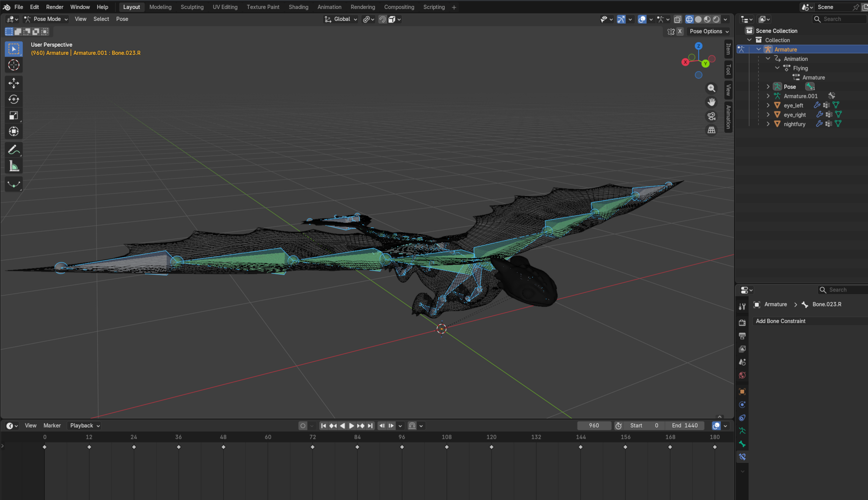Activate the Transform tool
868x500 pixels.
(x=14, y=132)
